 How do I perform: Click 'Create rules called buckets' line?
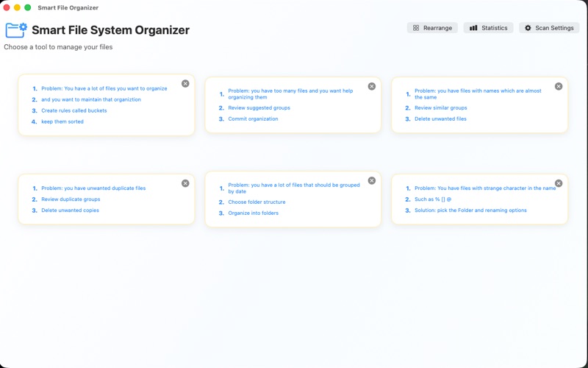tap(74, 110)
